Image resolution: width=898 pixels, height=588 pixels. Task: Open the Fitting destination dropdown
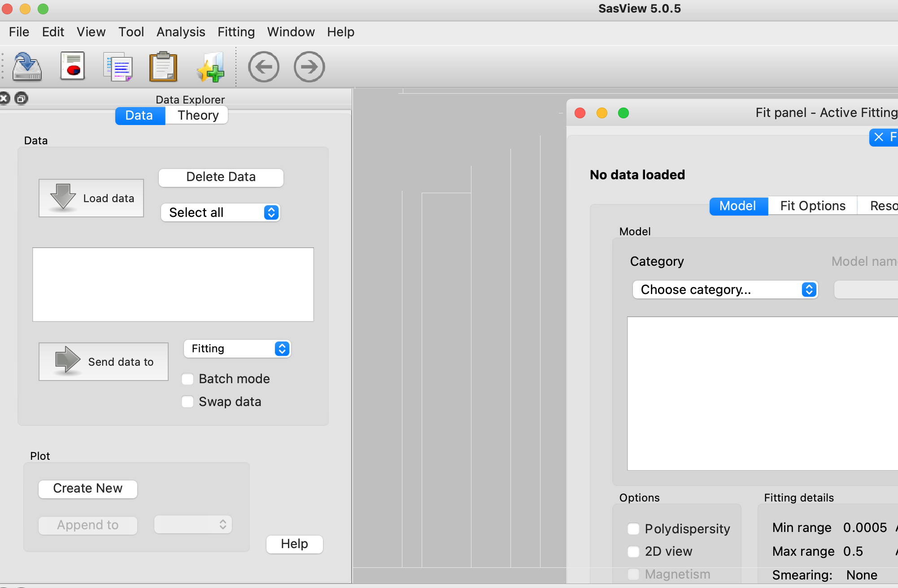tap(237, 348)
